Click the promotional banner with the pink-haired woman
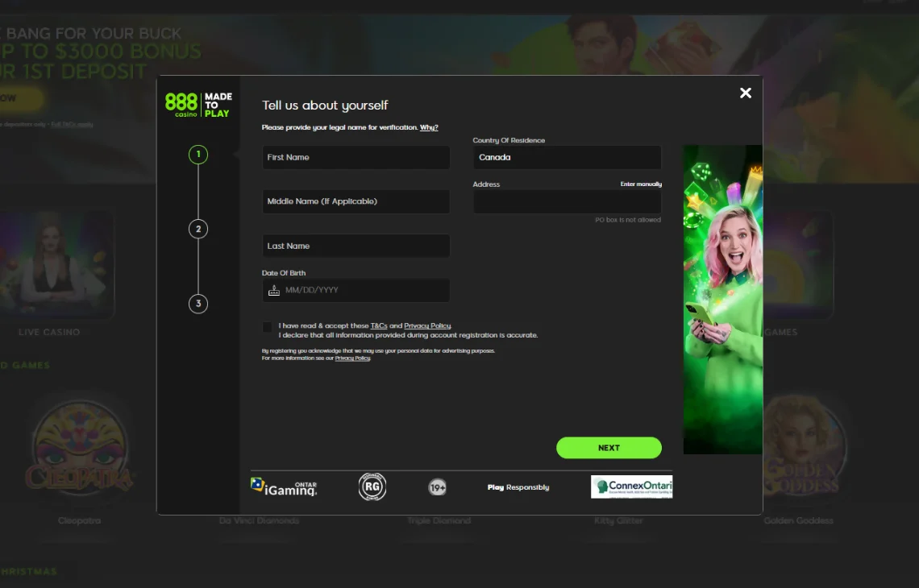This screenshot has width=919, height=588. pos(722,300)
